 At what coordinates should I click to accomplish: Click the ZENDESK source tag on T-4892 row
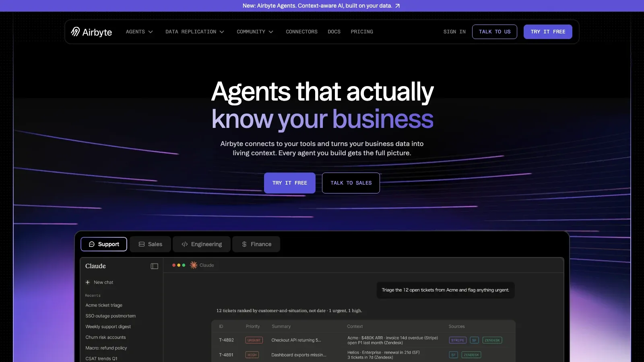[x=492, y=340]
